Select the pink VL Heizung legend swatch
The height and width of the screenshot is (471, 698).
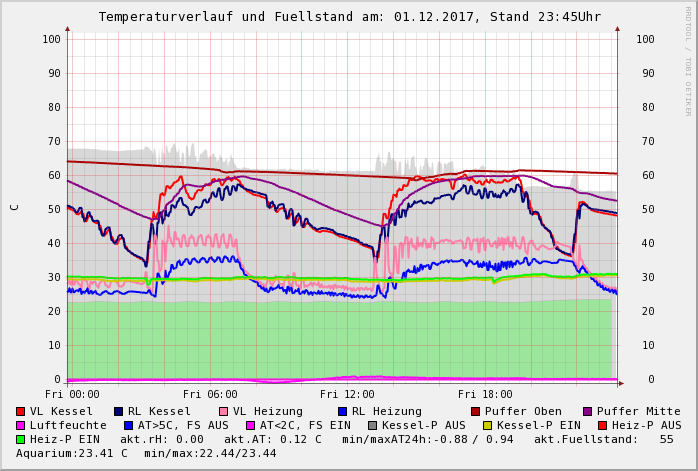[x=224, y=411]
